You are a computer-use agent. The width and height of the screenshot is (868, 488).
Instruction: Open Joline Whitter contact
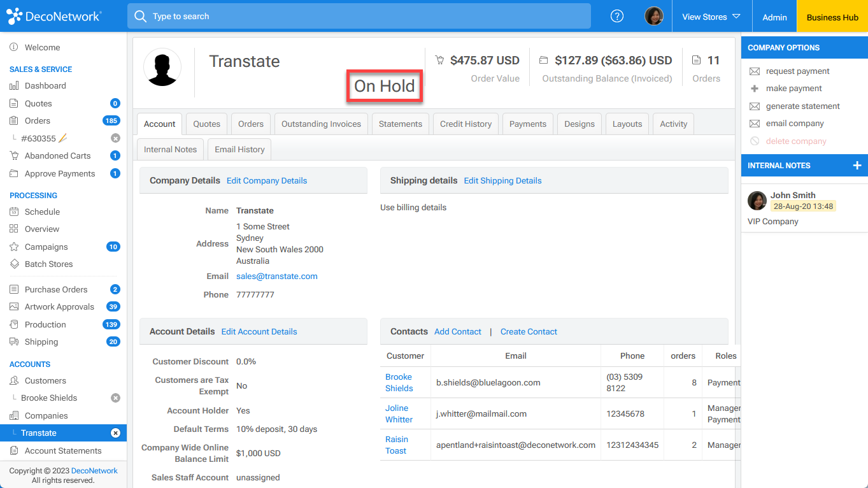pos(399,413)
